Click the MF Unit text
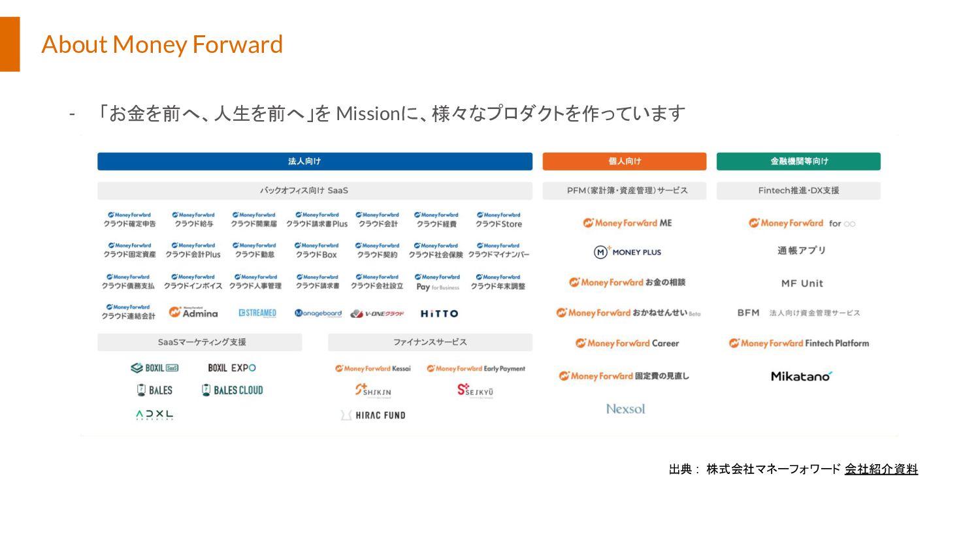 [802, 283]
